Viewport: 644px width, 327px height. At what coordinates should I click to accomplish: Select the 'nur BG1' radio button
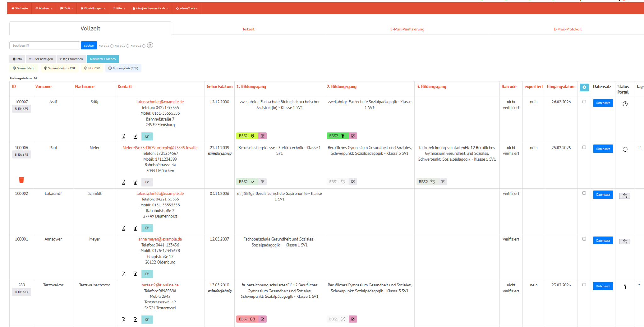tap(112, 46)
